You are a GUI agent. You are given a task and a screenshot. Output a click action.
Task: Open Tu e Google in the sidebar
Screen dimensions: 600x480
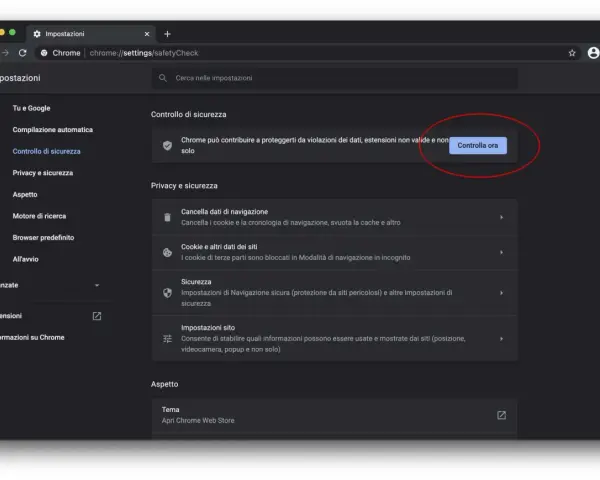(31, 108)
